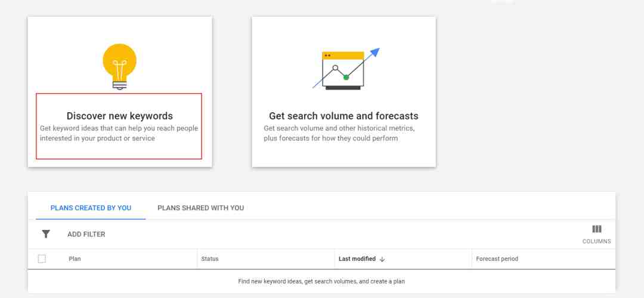The height and width of the screenshot is (298, 644).
Task: Click the yellow lightbulb icon
Action: click(119, 67)
